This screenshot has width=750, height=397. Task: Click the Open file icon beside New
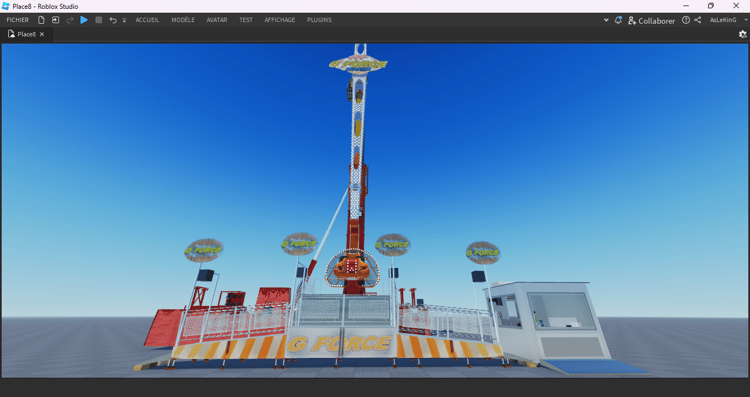coord(55,20)
